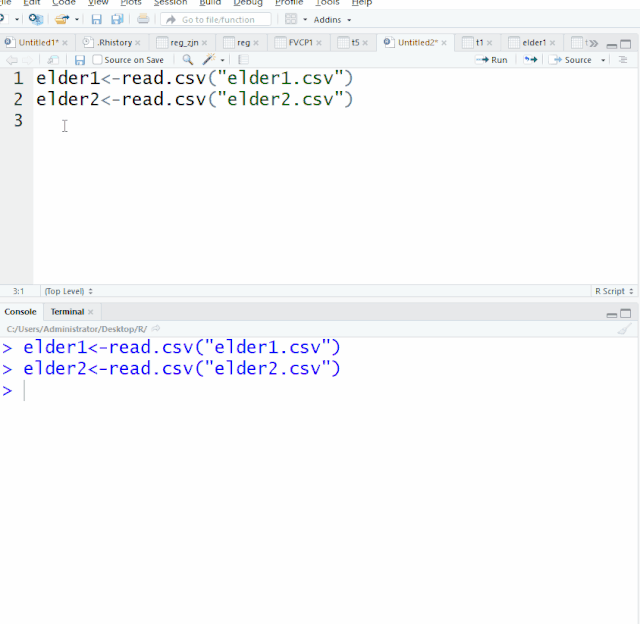Click the Code Tools magic wand icon
This screenshot has width=640, height=624.
click(209, 60)
